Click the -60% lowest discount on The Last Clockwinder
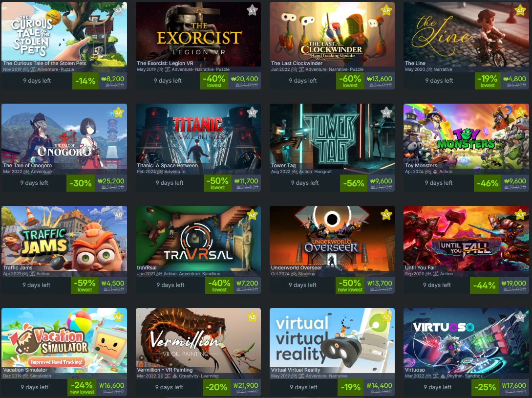Screen dimensions: 532x398 (x=350, y=81)
